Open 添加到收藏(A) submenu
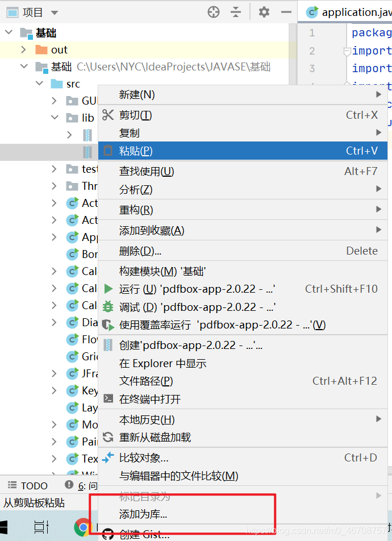The height and width of the screenshot is (541, 392). (243, 230)
